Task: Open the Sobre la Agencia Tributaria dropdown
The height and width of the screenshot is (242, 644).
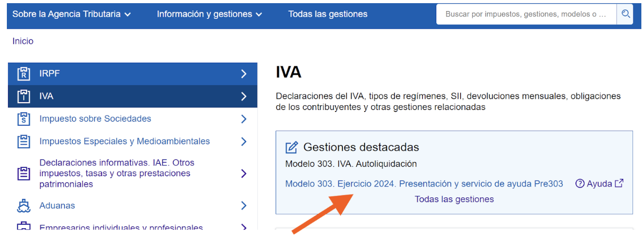Action: [x=72, y=14]
